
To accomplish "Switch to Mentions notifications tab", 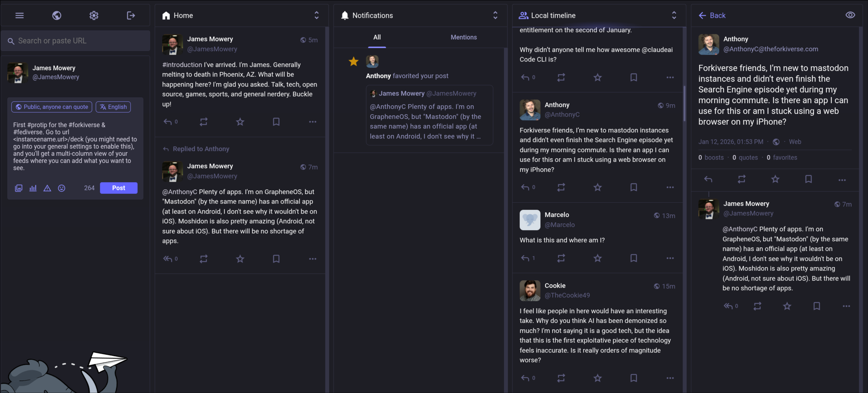I will pos(463,37).
